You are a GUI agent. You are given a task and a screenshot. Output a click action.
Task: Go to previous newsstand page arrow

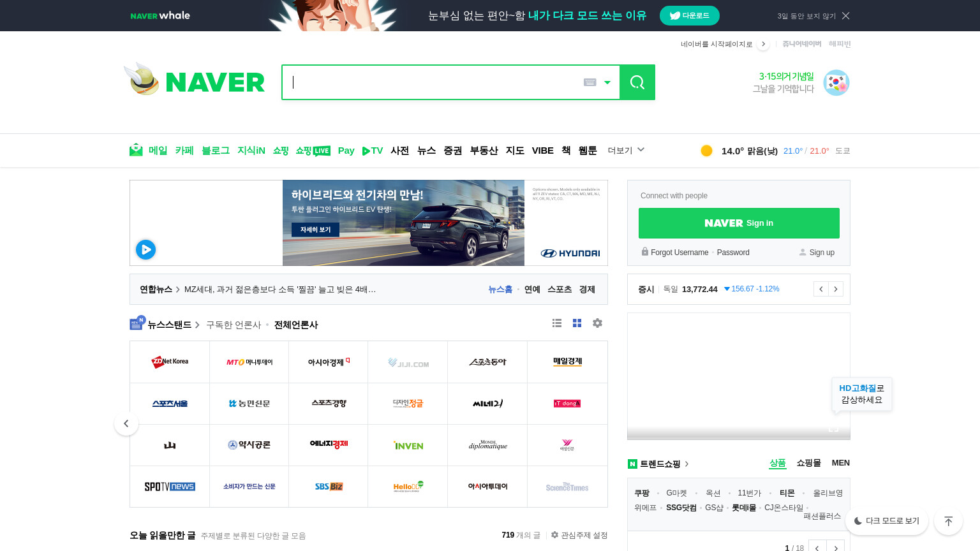(x=126, y=423)
